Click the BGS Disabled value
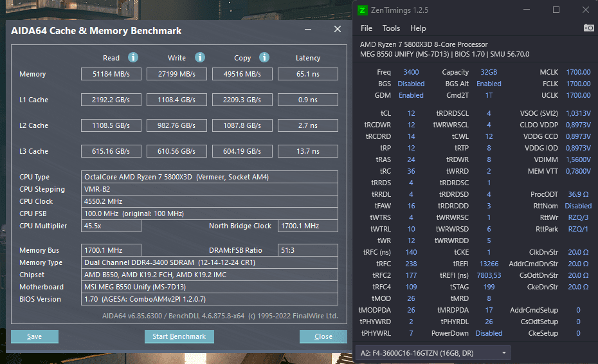Viewport: 598px width, 364px height. click(411, 84)
